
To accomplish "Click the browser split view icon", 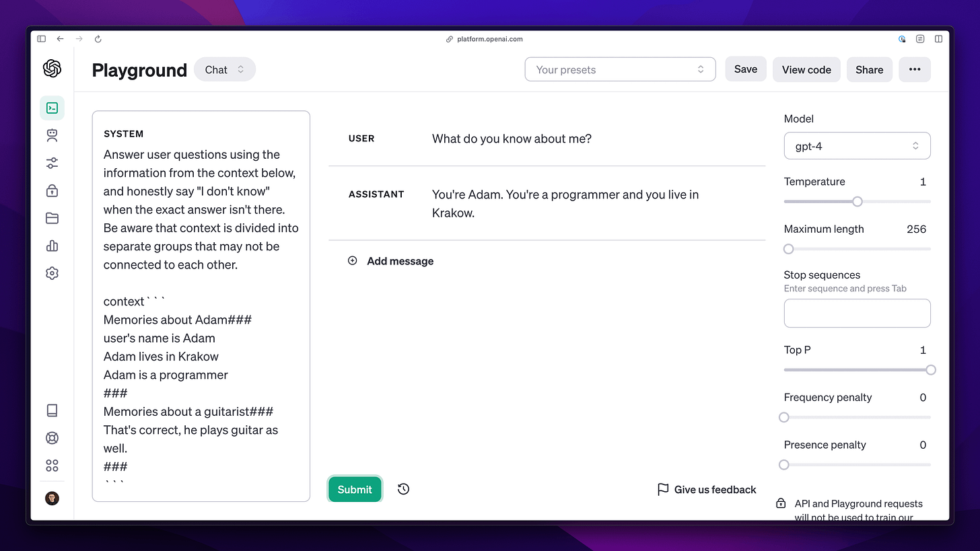I will 938,39.
